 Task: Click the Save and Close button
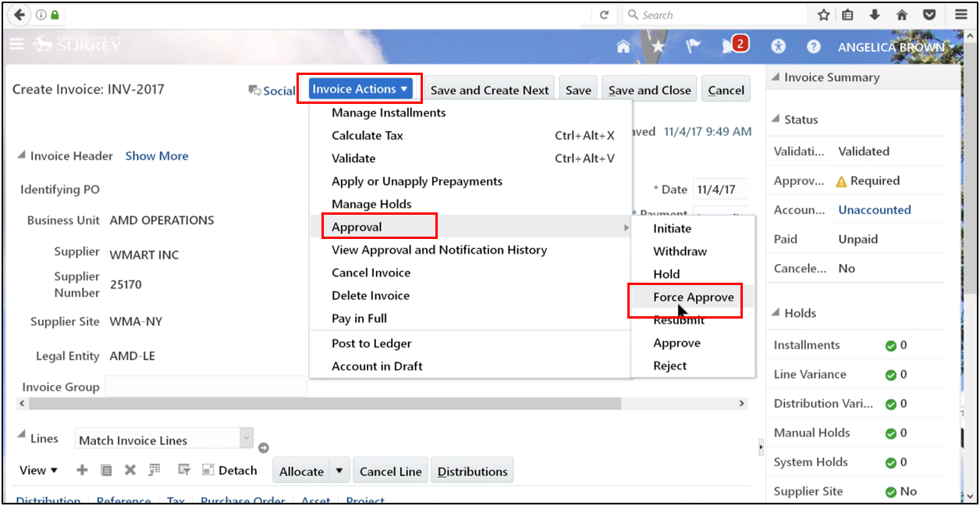coord(648,89)
